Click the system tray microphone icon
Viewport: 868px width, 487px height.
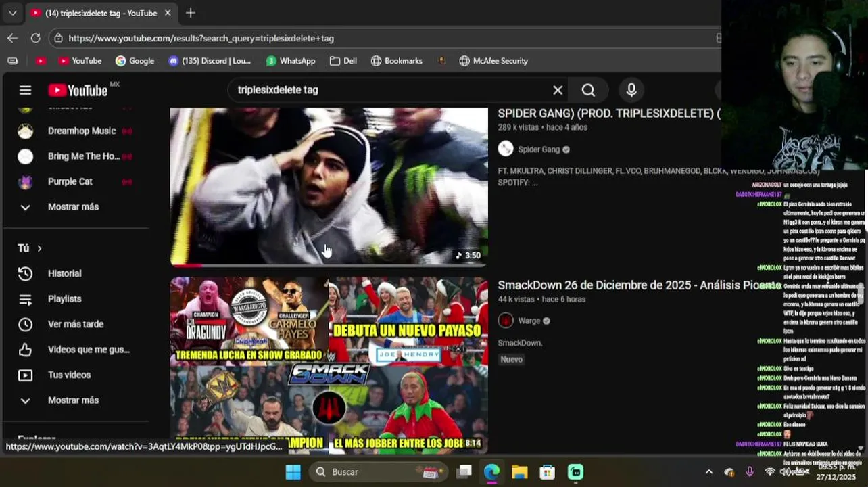click(x=749, y=471)
